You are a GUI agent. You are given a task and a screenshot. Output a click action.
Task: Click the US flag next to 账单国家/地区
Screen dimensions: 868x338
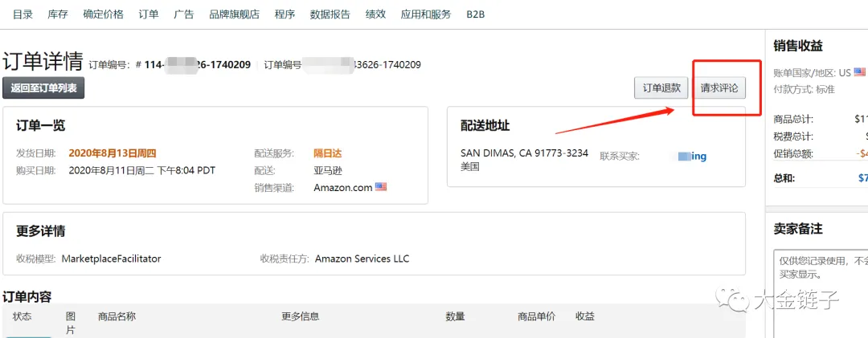click(x=859, y=72)
